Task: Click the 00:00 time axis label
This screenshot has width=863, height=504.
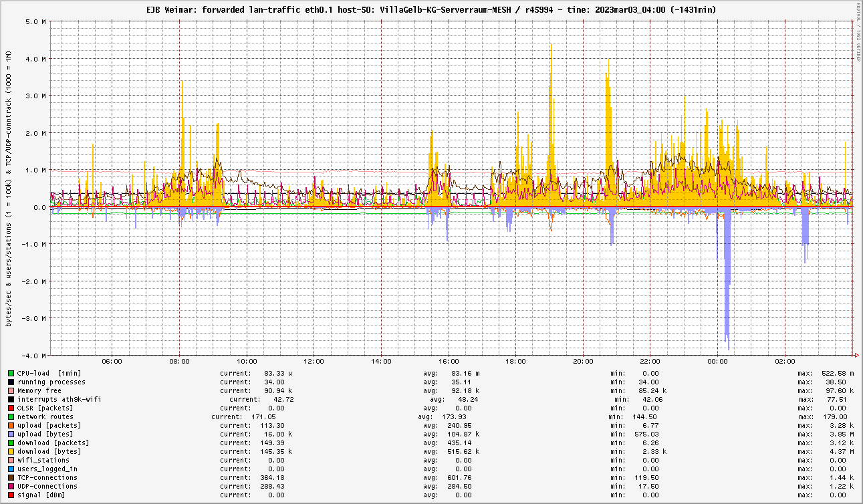Action: (717, 361)
